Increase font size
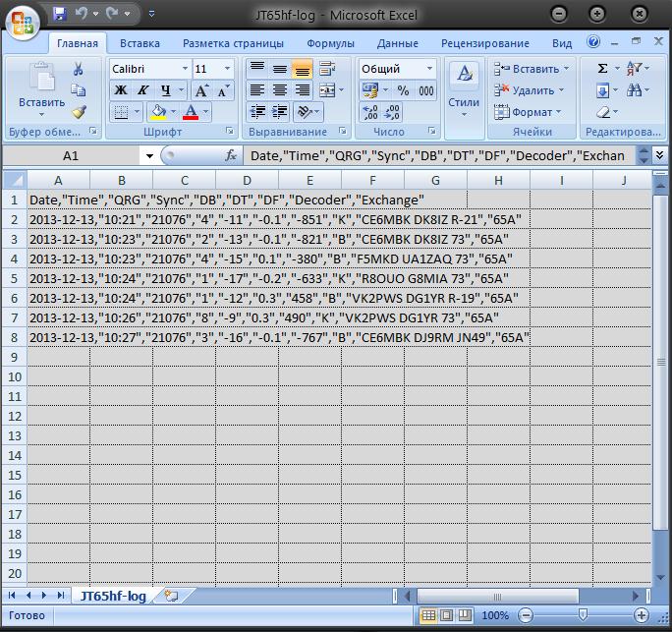The image size is (672, 632). pos(201,90)
